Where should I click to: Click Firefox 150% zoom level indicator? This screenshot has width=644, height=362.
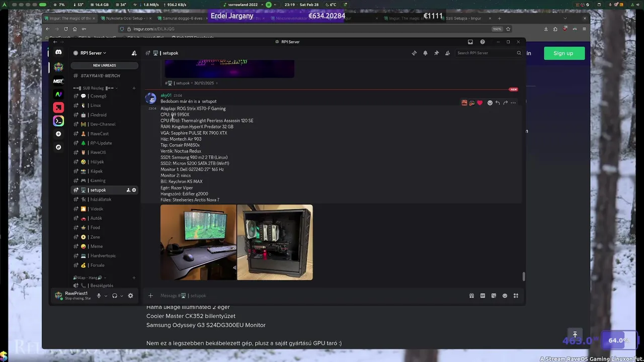pyautogui.click(x=497, y=29)
